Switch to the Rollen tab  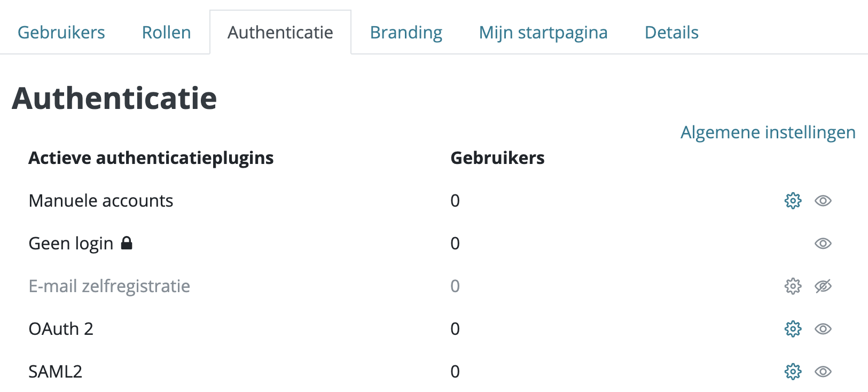[x=166, y=33]
